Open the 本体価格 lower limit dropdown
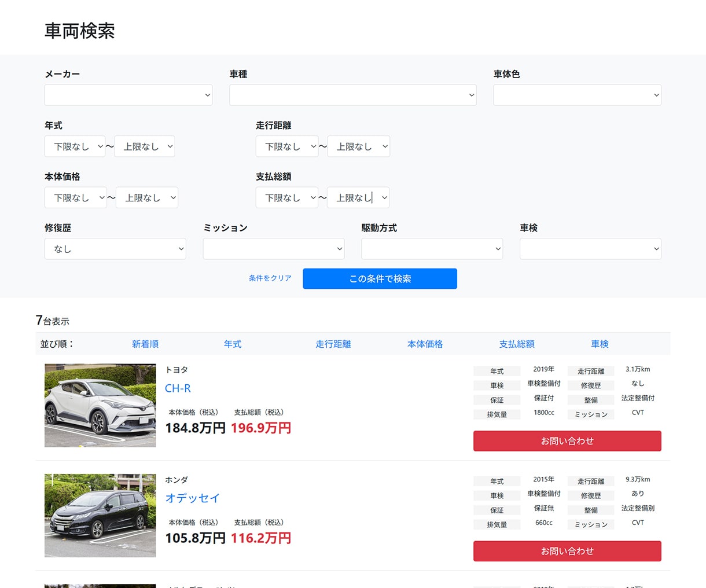 tap(76, 197)
